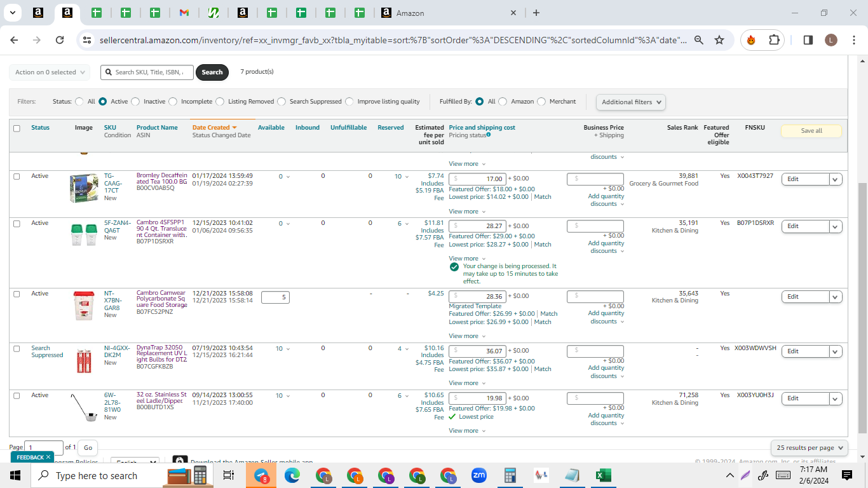Select the Inactive status filter
This screenshot has width=868, height=488.
coord(135,102)
